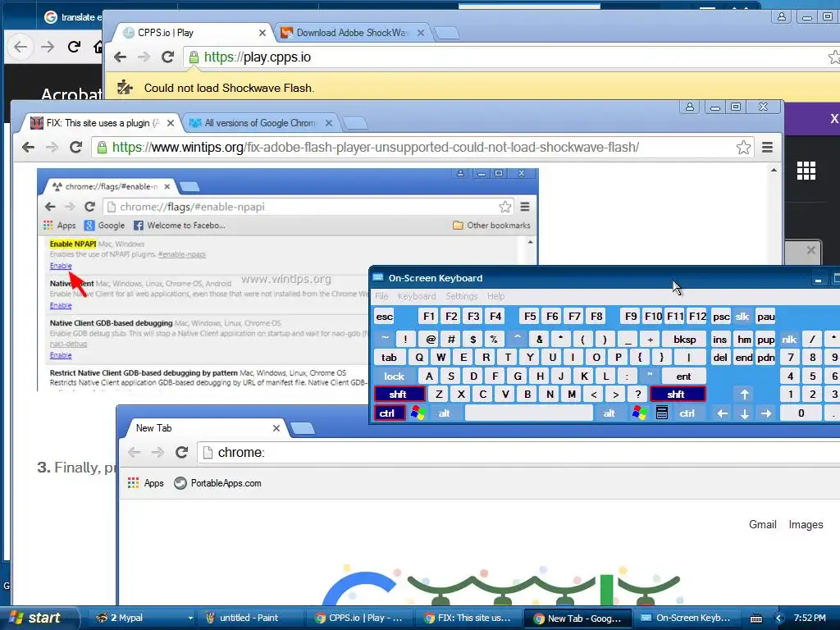
Task: Bookmark the wintips page with star icon
Action: (743, 147)
